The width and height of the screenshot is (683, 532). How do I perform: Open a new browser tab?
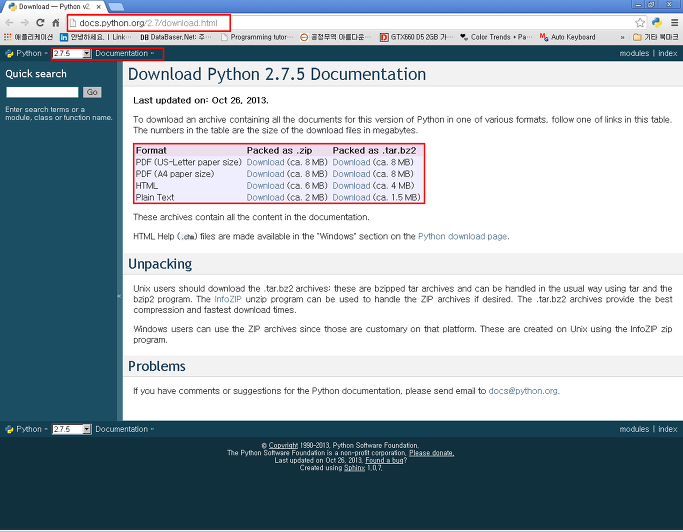pyautogui.click(x=116, y=7)
